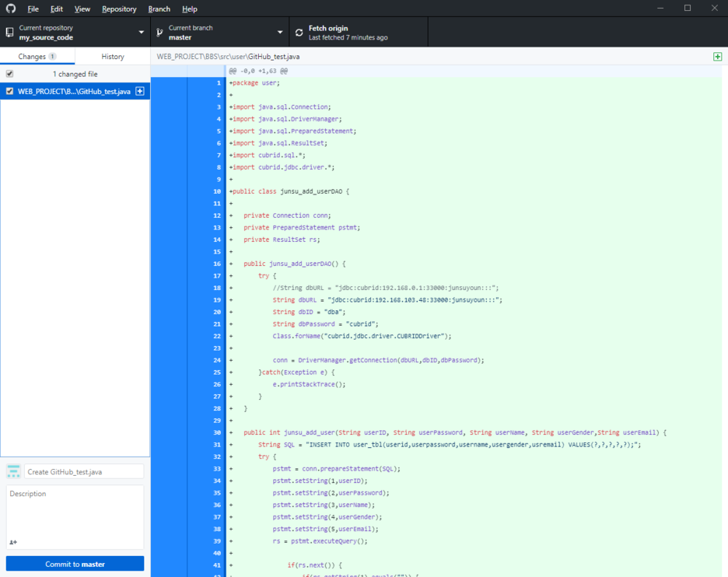
Task: Click the plus icon next to GitHub_test.java
Action: pyautogui.click(x=138, y=91)
